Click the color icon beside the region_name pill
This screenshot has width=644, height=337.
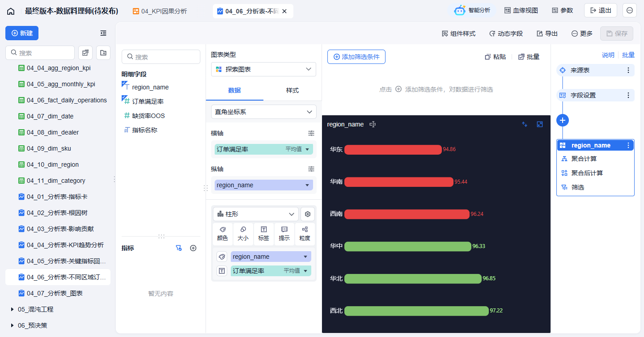222,257
